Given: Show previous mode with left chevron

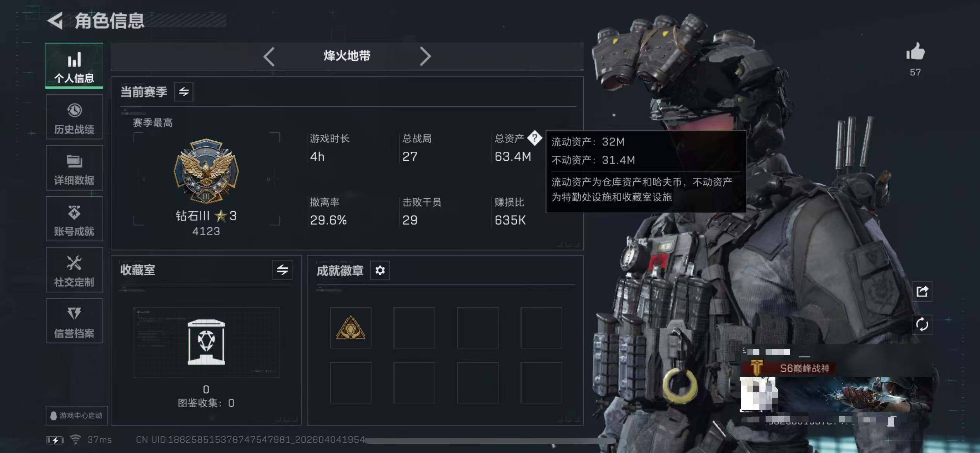Looking at the screenshot, I should [269, 57].
